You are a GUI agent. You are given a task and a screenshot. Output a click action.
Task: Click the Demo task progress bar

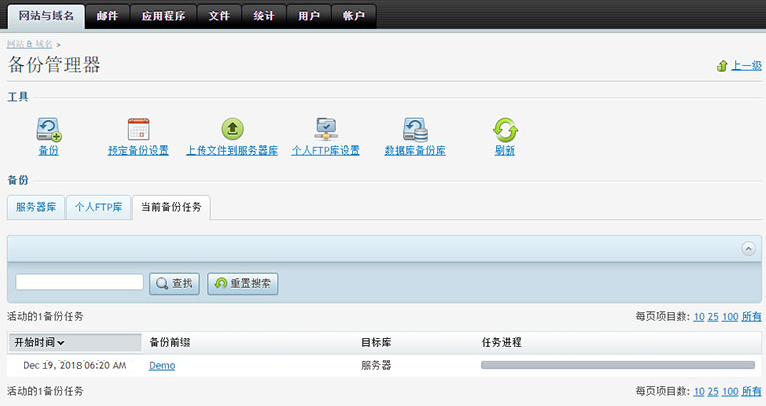pos(618,365)
